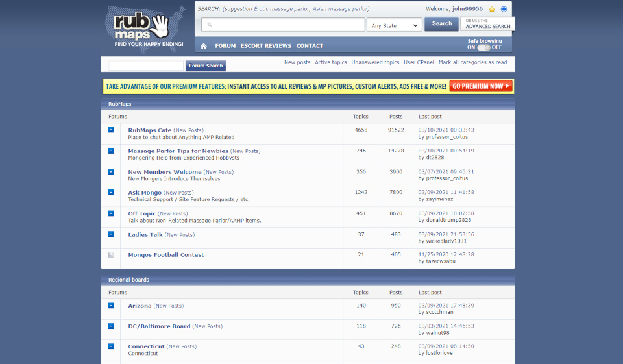Open the RubMaps Cafe forum
The width and height of the screenshot is (623, 364).
(x=150, y=130)
